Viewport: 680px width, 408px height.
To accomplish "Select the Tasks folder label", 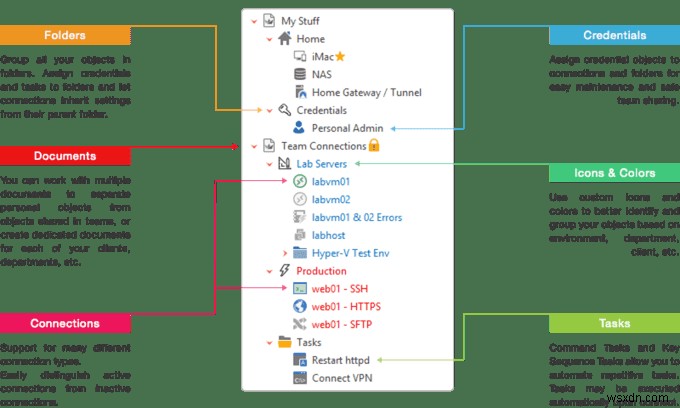I will pyautogui.click(x=309, y=342).
